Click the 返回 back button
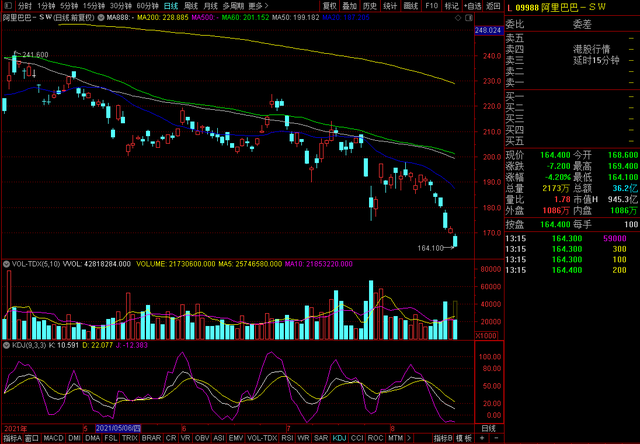The image size is (640, 444). click(493, 6)
